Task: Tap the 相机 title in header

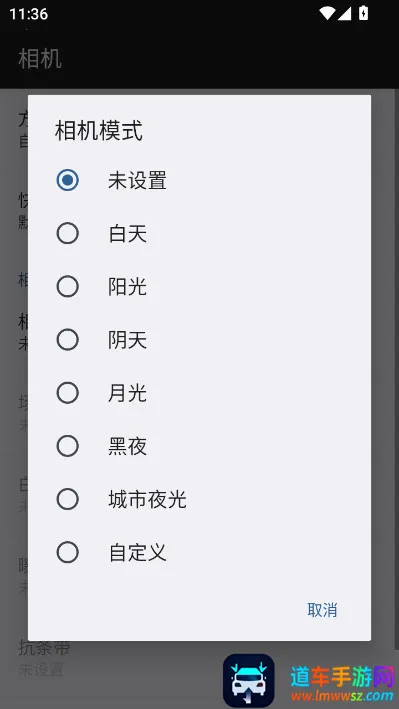Action: [x=40, y=59]
